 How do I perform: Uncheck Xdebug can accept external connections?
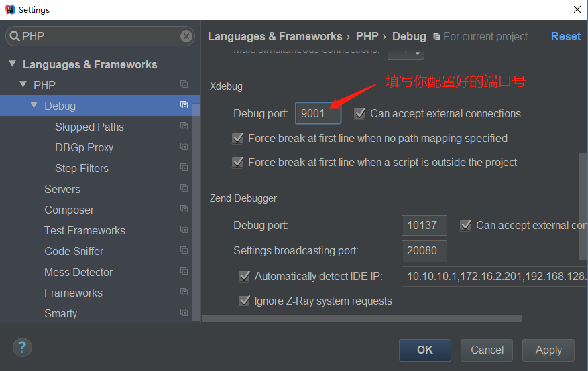(x=359, y=113)
